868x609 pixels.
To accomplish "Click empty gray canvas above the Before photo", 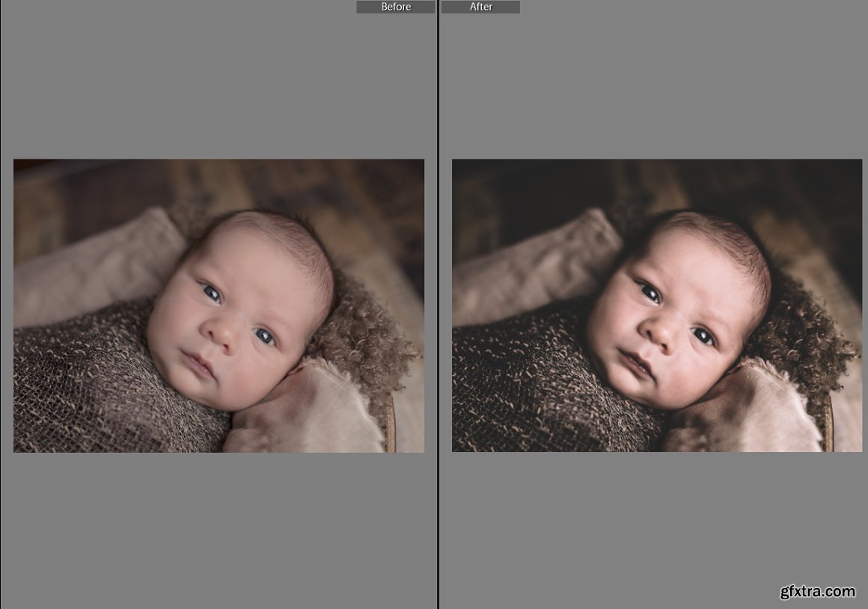I will pos(217,82).
